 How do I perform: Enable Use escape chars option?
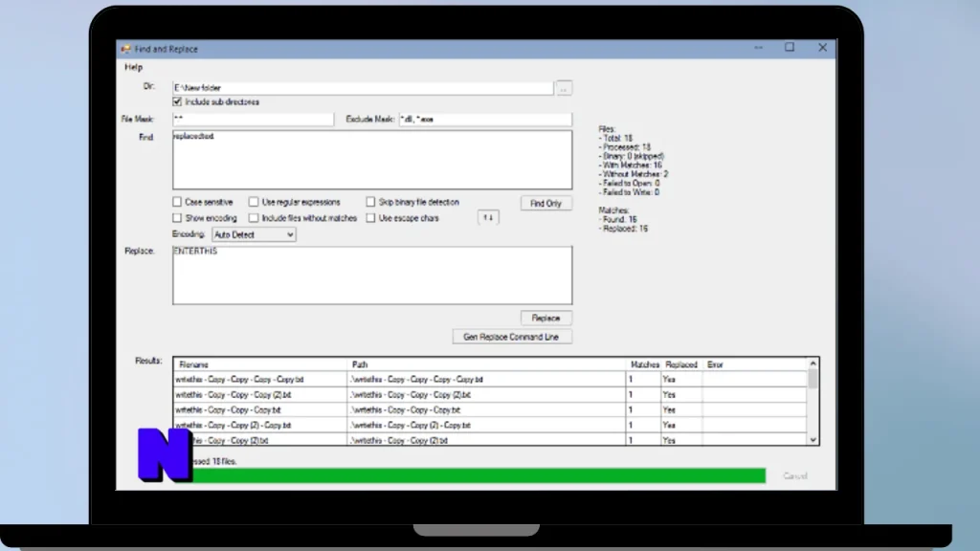[370, 218]
